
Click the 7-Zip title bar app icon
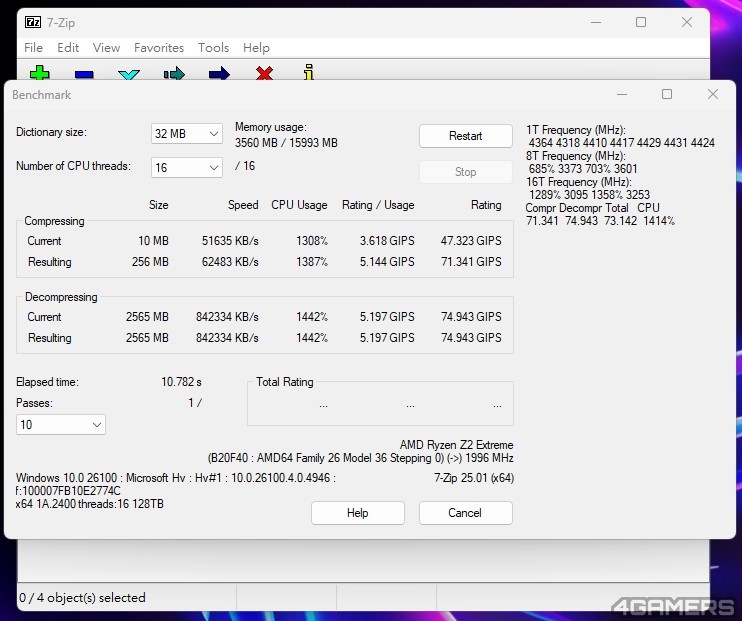click(32, 22)
